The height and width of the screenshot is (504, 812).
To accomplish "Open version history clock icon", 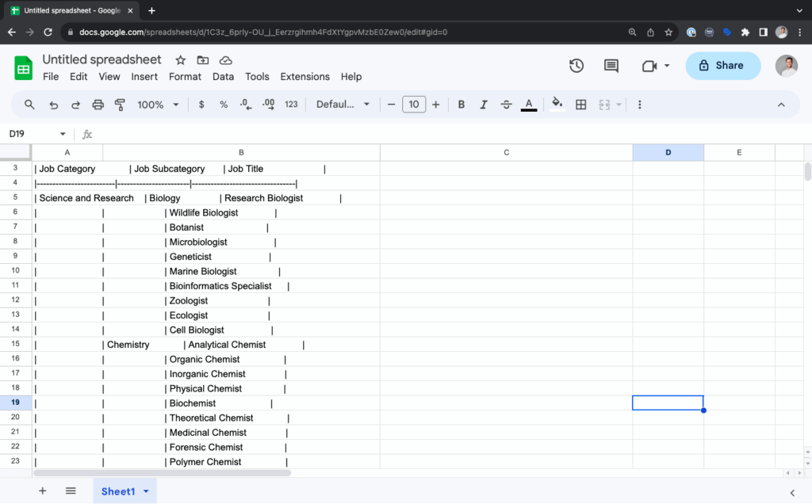I will (576, 66).
